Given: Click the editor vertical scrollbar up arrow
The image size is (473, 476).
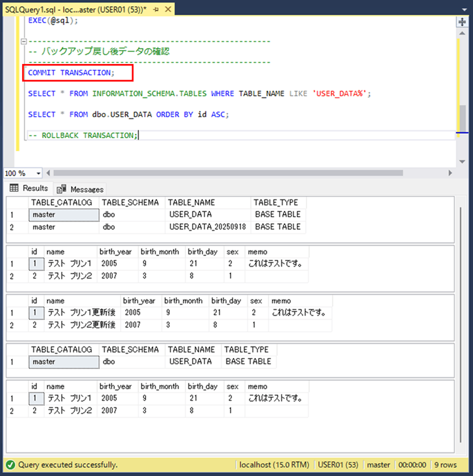Looking at the screenshot, I should pos(462,33).
